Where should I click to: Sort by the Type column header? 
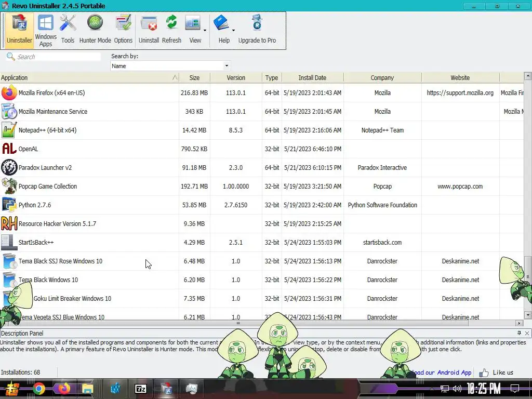[x=271, y=78]
